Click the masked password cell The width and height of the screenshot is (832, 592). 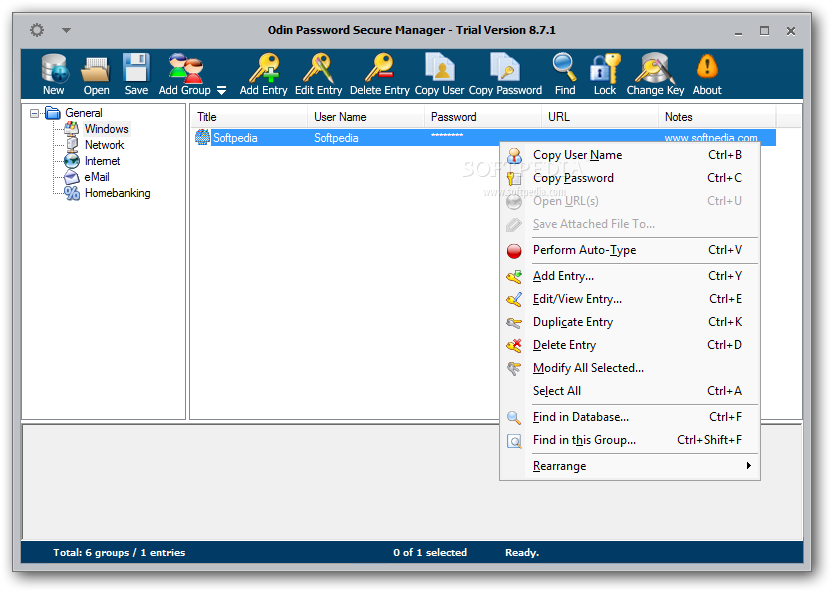[x=447, y=136]
